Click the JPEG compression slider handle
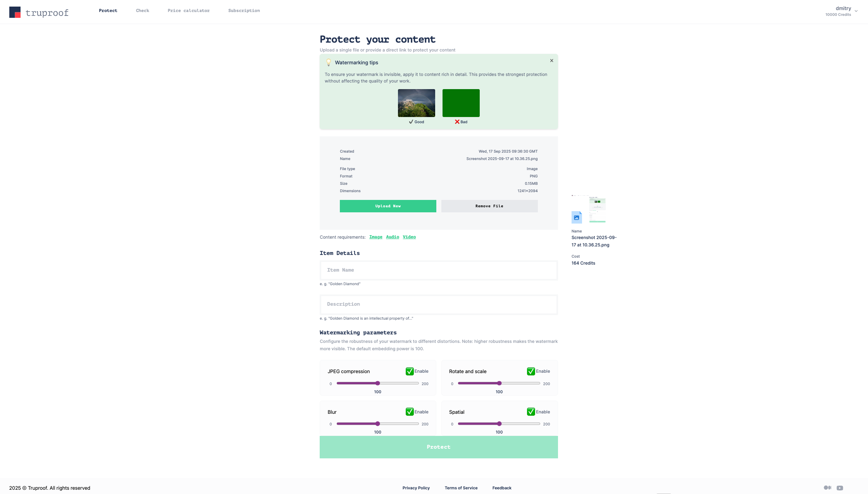The height and width of the screenshot is (494, 868). pyautogui.click(x=378, y=383)
